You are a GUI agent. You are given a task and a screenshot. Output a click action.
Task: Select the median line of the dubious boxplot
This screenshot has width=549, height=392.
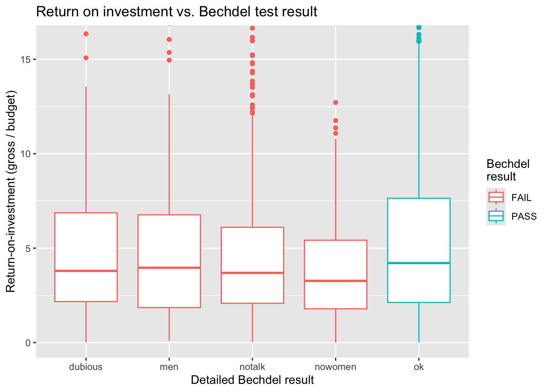click(x=86, y=271)
